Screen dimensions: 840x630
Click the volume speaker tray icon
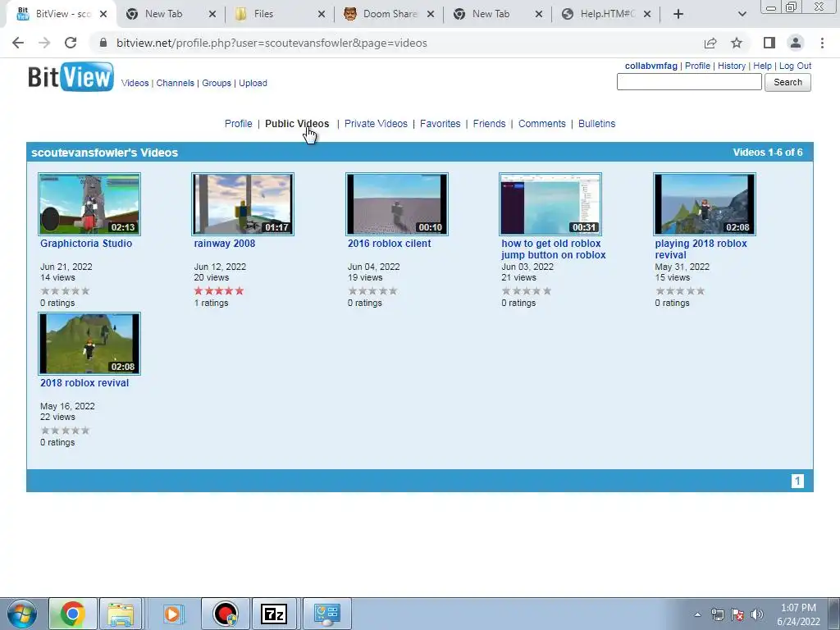[757, 614]
